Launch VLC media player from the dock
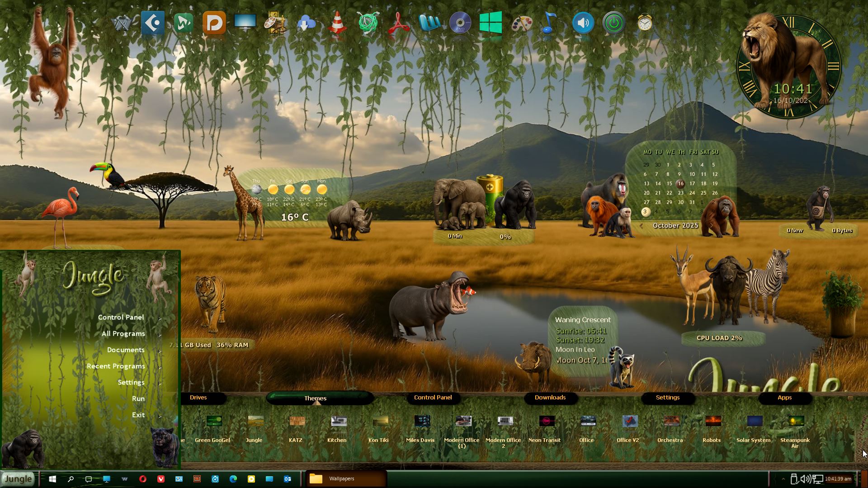 click(337, 23)
